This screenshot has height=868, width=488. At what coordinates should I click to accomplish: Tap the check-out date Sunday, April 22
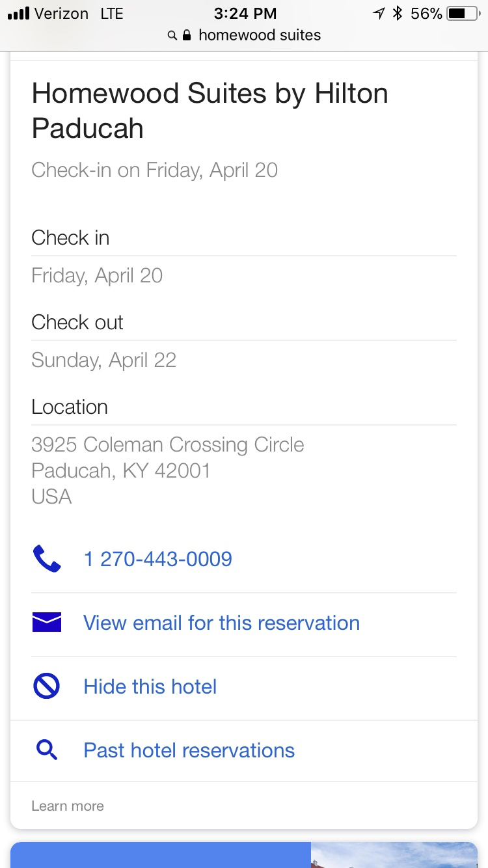coord(104,360)
